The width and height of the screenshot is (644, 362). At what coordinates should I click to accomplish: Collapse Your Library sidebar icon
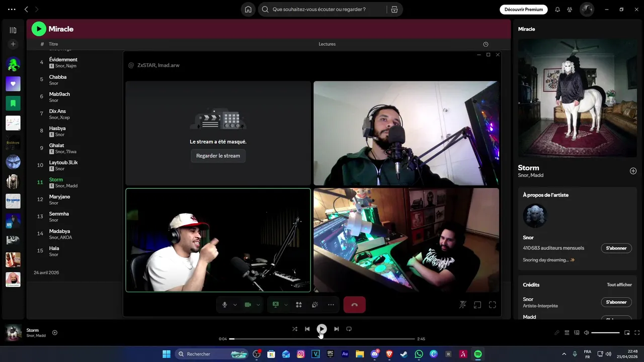pyautogui.click(x=13, y=30)
